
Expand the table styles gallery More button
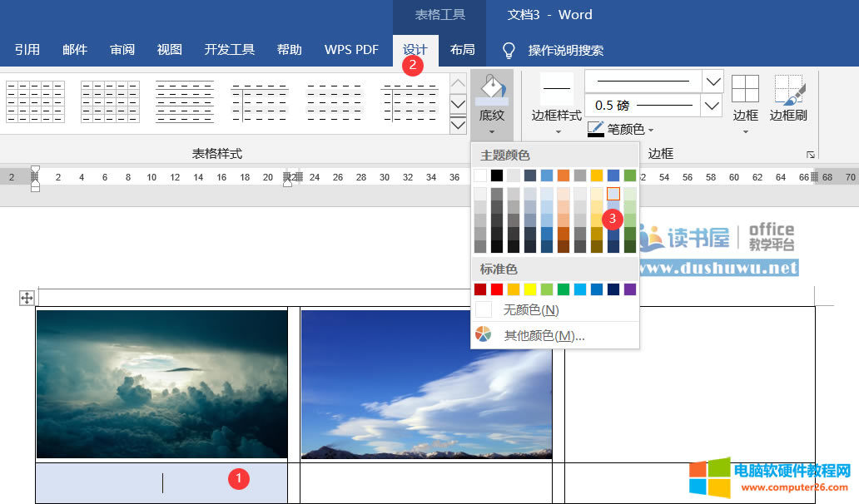(x=458, y=125)
